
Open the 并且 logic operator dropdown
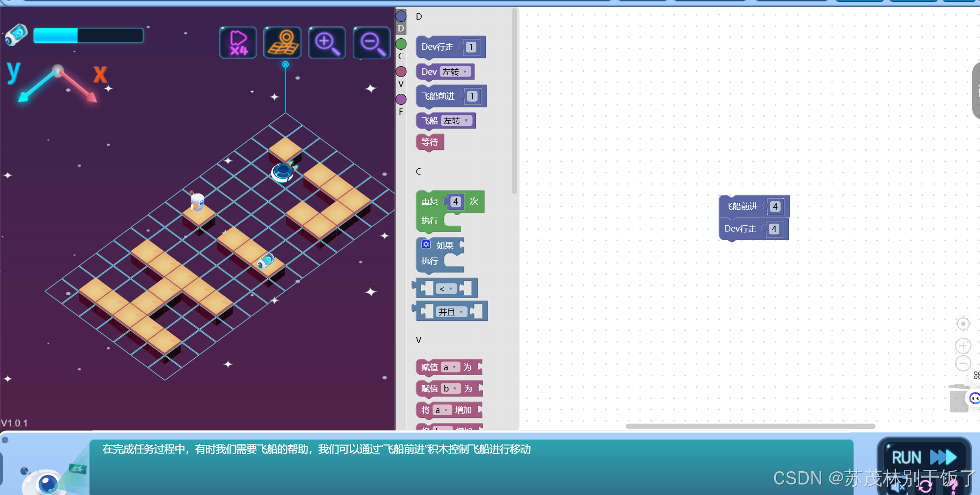(451, 312)
